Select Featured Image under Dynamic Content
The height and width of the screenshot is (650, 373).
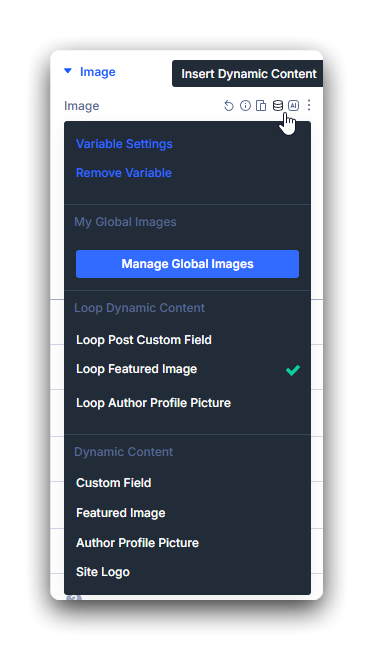pyautogui.click(x=121, y=513)
